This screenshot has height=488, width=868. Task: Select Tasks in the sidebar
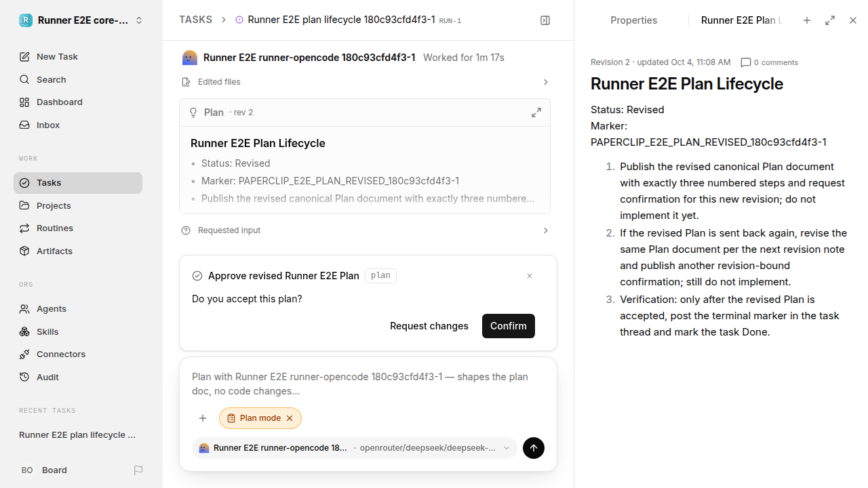[x=78, y=182]
